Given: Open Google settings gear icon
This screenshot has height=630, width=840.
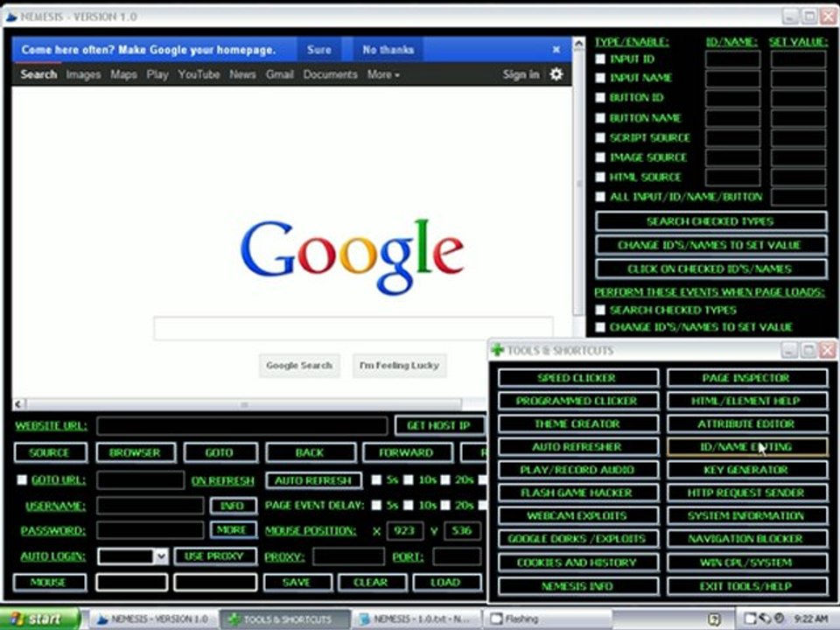Looking at the screenshot, I should click(556, 73).
